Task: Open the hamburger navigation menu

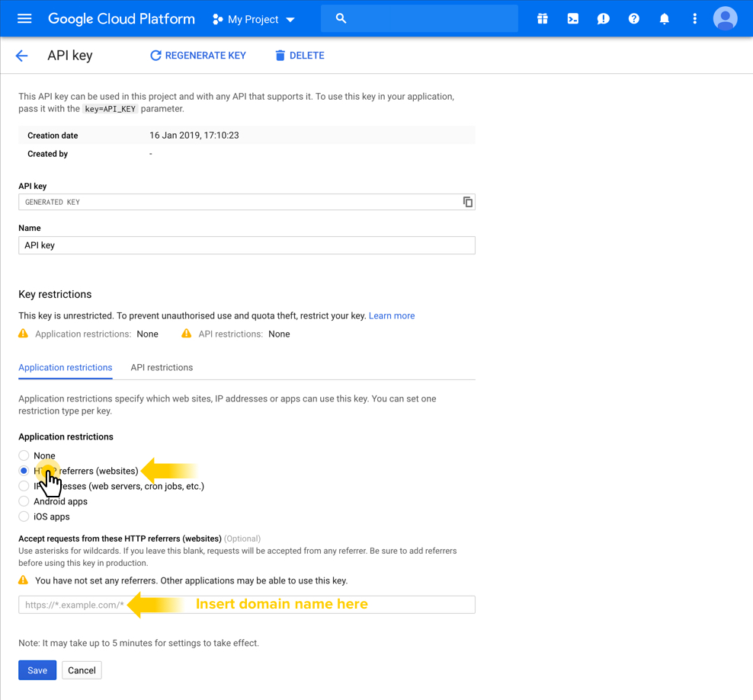Action: (x=24, y=18)
